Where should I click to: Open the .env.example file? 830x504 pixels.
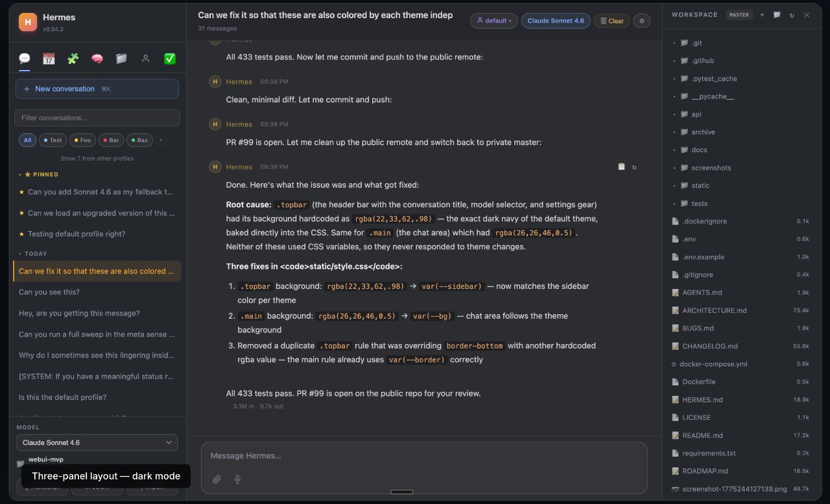pyautogui.click(x=741, y=257)
